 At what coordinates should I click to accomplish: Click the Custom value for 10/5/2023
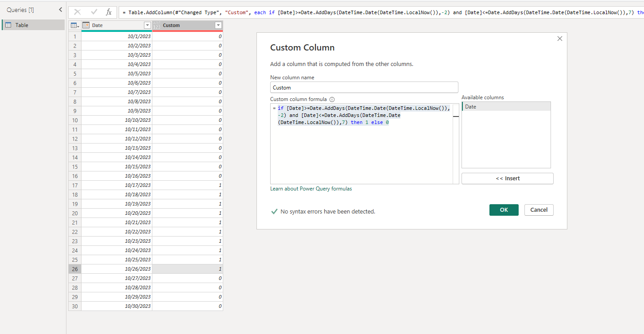pyautogui.click(x=187, y=74)
